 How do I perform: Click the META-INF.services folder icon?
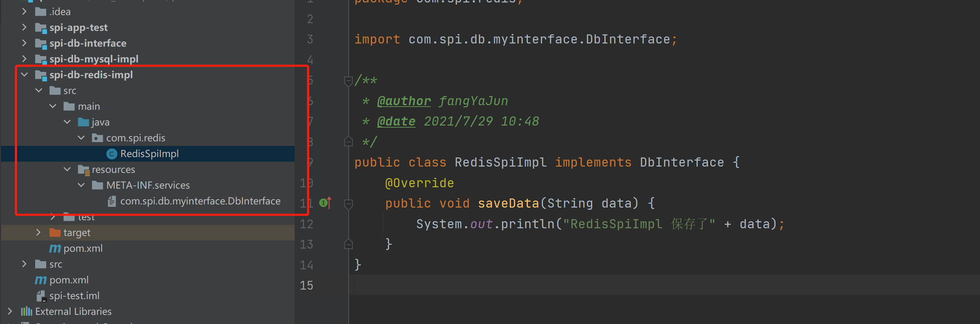click(x=98, y=185)
